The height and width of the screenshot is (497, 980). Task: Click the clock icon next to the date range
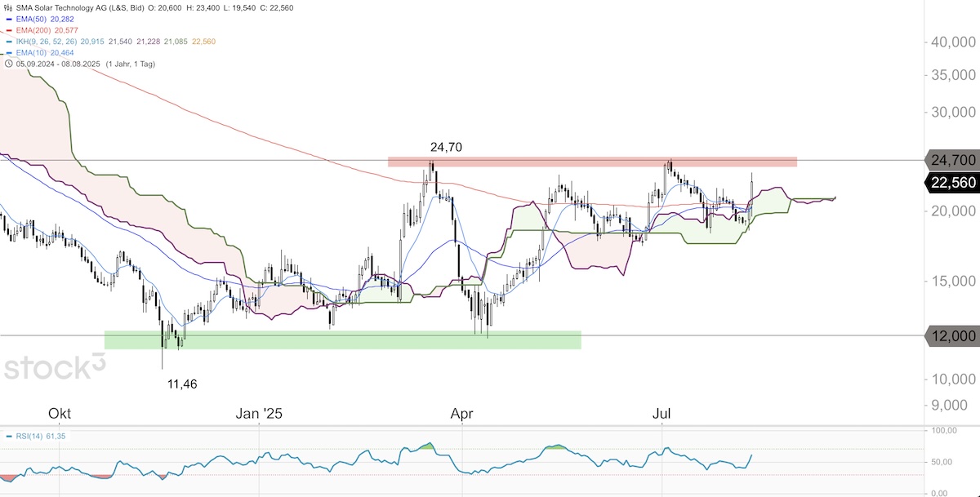coord(8,64)
